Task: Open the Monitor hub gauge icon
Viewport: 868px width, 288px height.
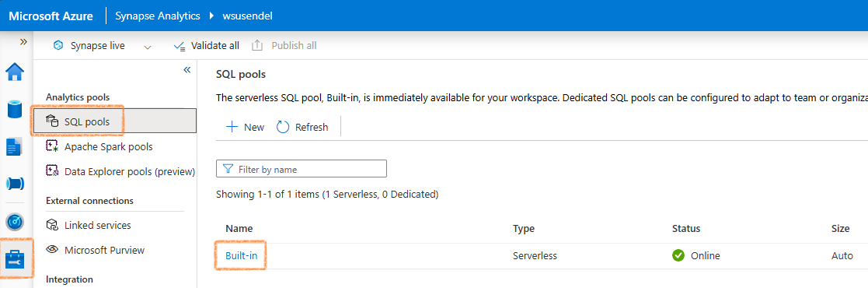Action: click(x=15, y=222)
